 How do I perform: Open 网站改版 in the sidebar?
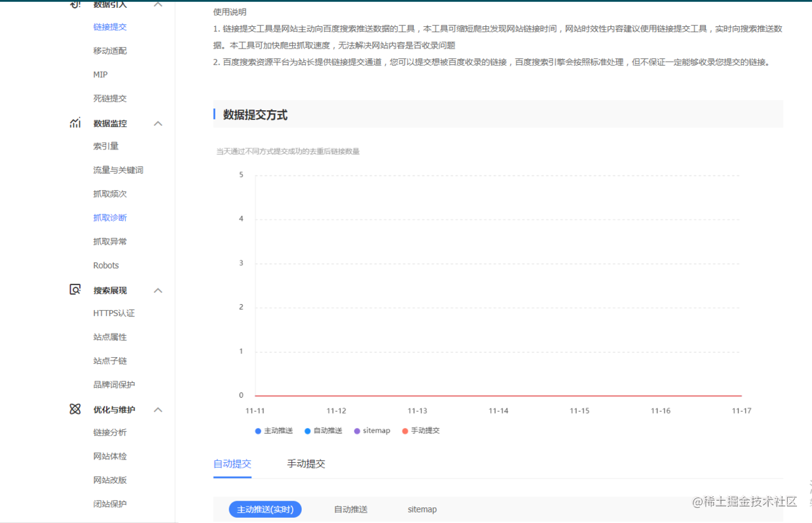pos(110,480)
